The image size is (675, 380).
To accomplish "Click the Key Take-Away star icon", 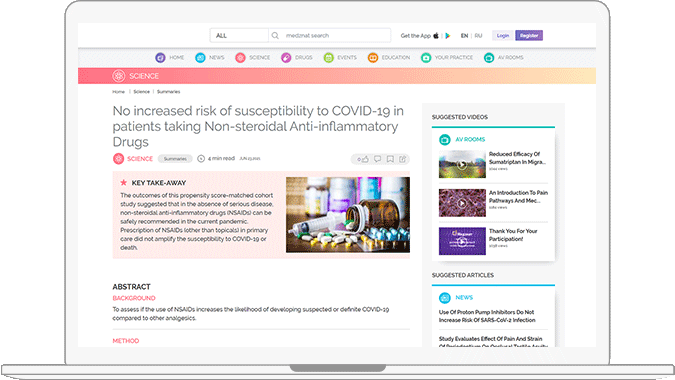I will [x=124, y=182].
